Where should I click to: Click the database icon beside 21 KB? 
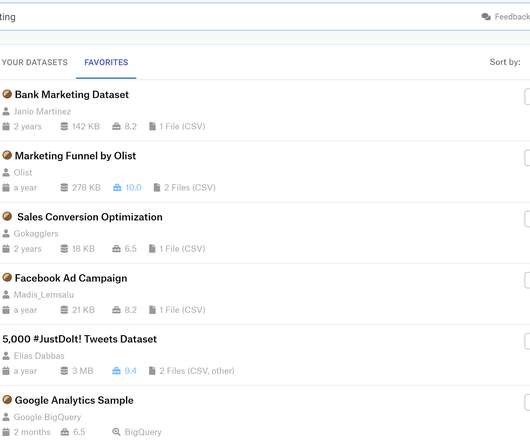[64, 310]
